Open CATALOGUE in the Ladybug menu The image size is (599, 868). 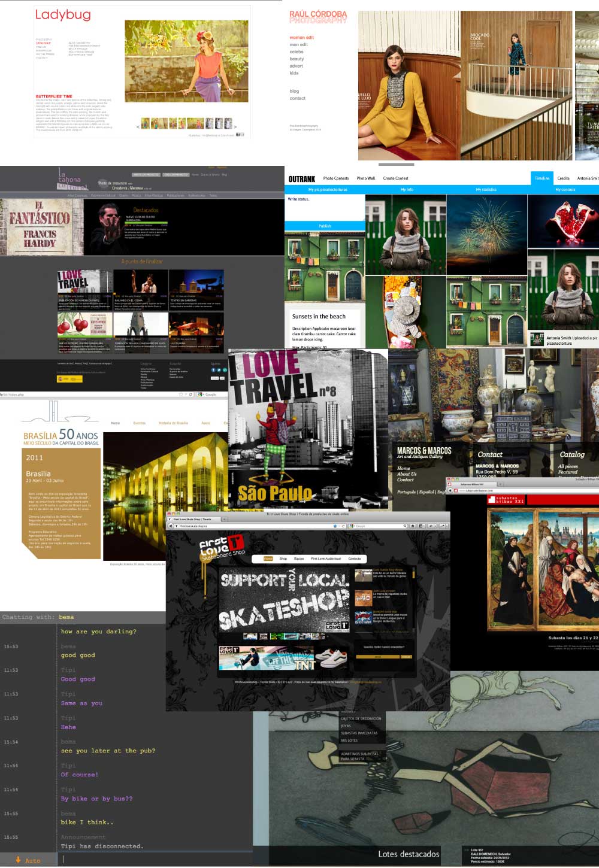[43, 43]
